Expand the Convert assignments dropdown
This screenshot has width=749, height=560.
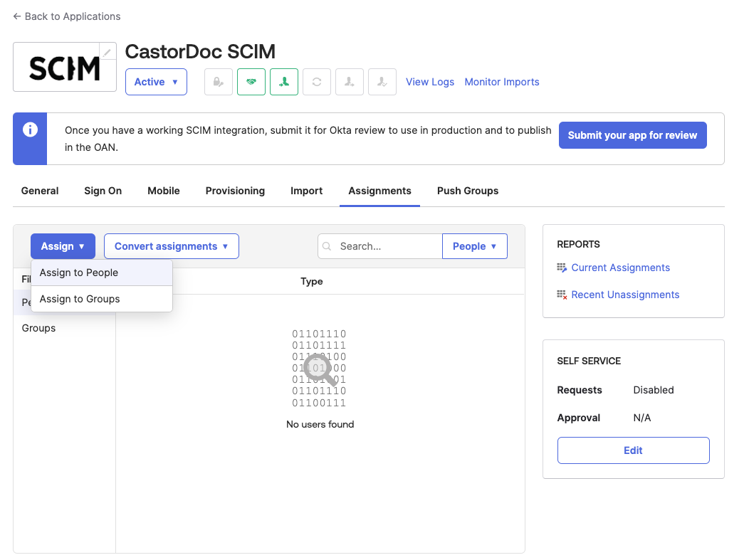point(171,246)
